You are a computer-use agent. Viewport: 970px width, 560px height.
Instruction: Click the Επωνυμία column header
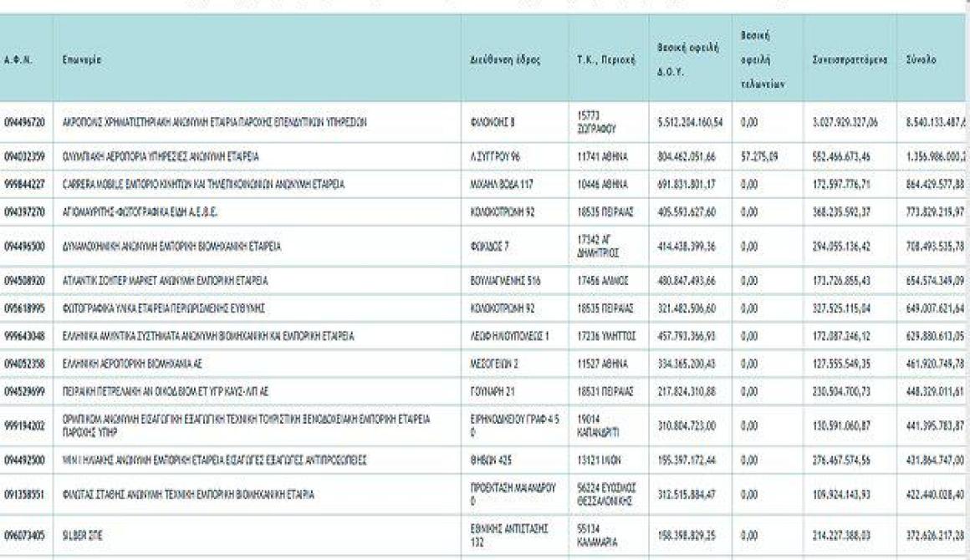(x=82, y=60)
